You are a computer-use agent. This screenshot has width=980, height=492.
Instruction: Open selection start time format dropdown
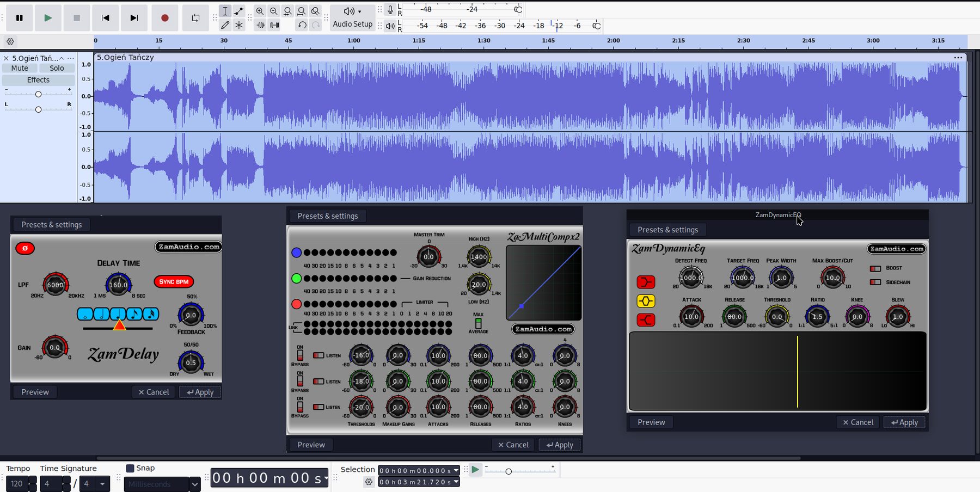click(x=456, y=470)
